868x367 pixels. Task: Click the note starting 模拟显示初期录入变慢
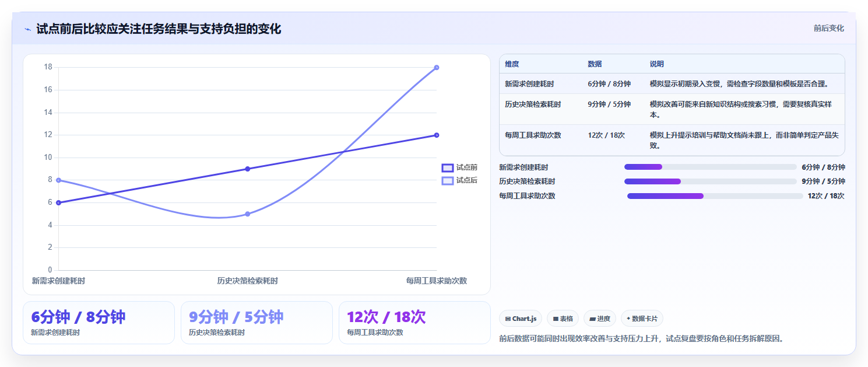tap(739, 84)
